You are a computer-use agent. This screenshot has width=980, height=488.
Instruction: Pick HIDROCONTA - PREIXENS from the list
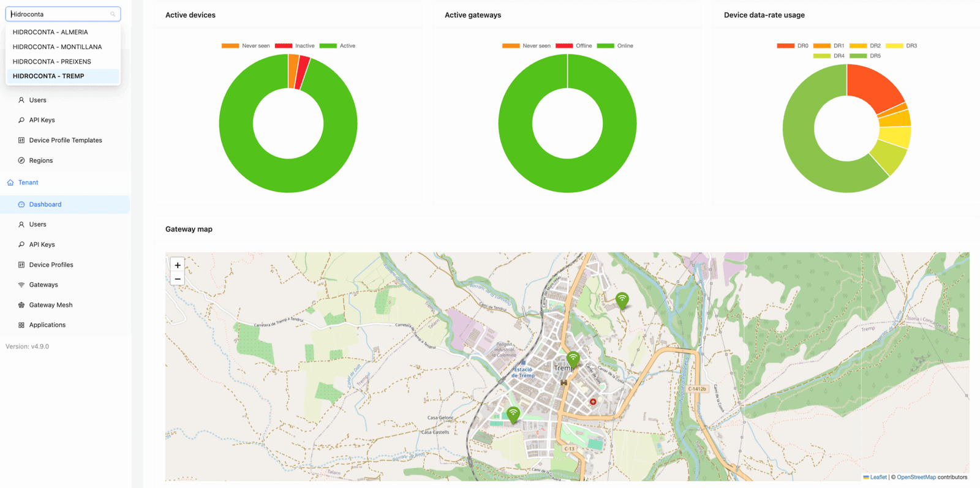51,61
